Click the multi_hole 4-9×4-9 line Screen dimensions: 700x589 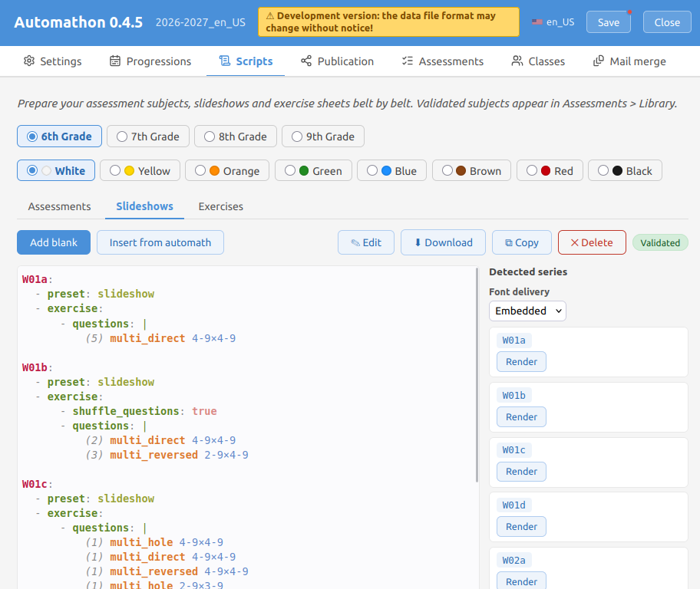[x=155, y=542]
